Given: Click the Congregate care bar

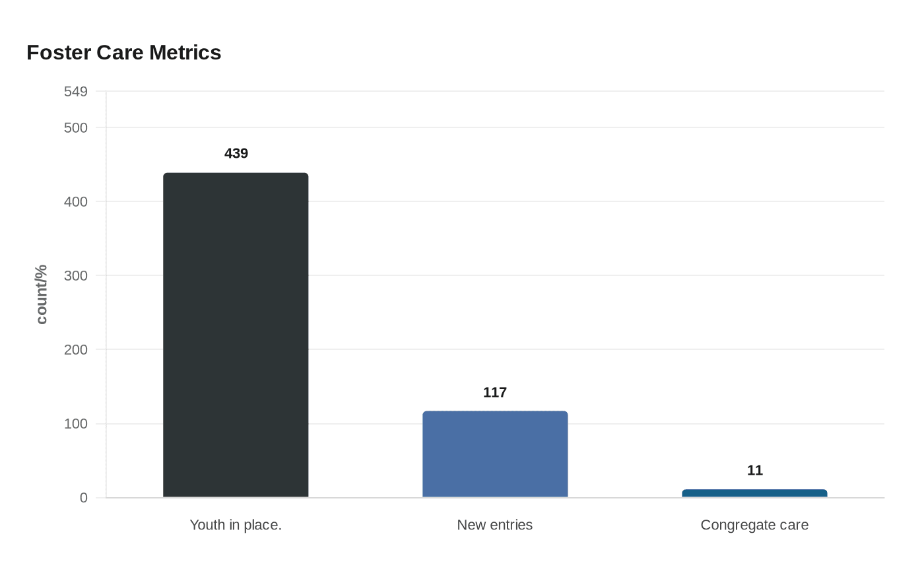Looking at the screenshot, I should click(x=754, y=493).
